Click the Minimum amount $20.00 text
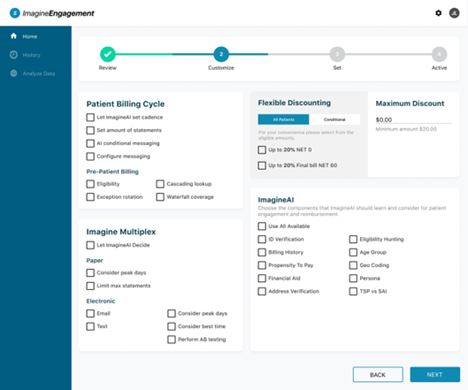This screenshot has height=390, width=468. 406,129
